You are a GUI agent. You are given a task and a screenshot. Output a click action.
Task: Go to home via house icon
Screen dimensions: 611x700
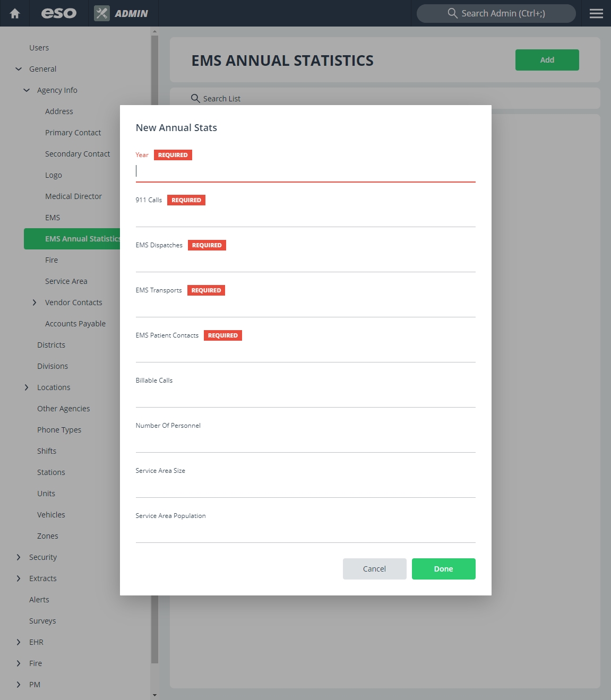[x=15, y=13]
